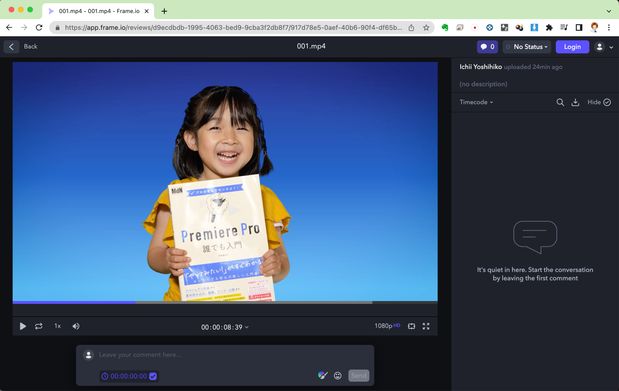Toggle the fit-to-frame view icon
619x391 pixels.
pos(411,326)
